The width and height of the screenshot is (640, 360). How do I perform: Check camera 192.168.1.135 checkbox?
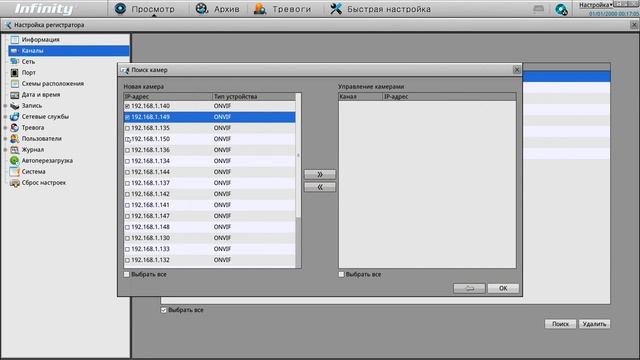[x=127, y=128]
